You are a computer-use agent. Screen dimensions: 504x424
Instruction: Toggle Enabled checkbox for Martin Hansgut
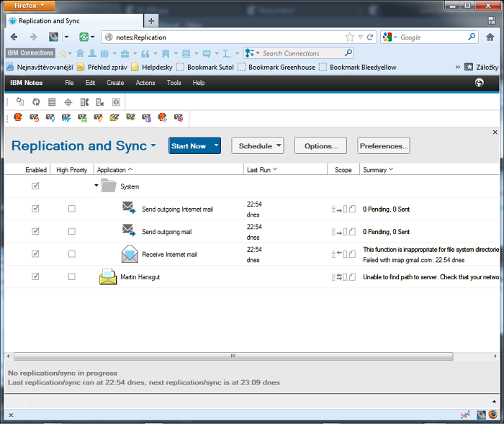point(35,276)
